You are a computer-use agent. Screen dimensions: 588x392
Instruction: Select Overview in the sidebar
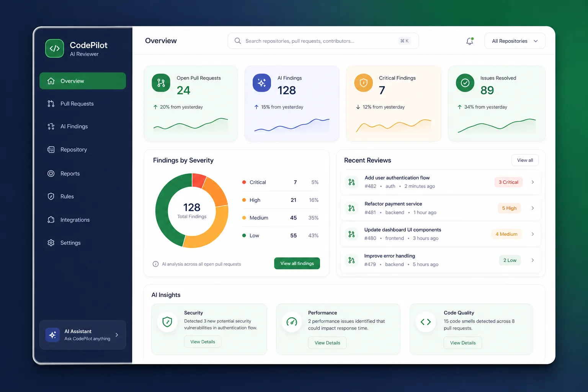[x=83, y=81]
